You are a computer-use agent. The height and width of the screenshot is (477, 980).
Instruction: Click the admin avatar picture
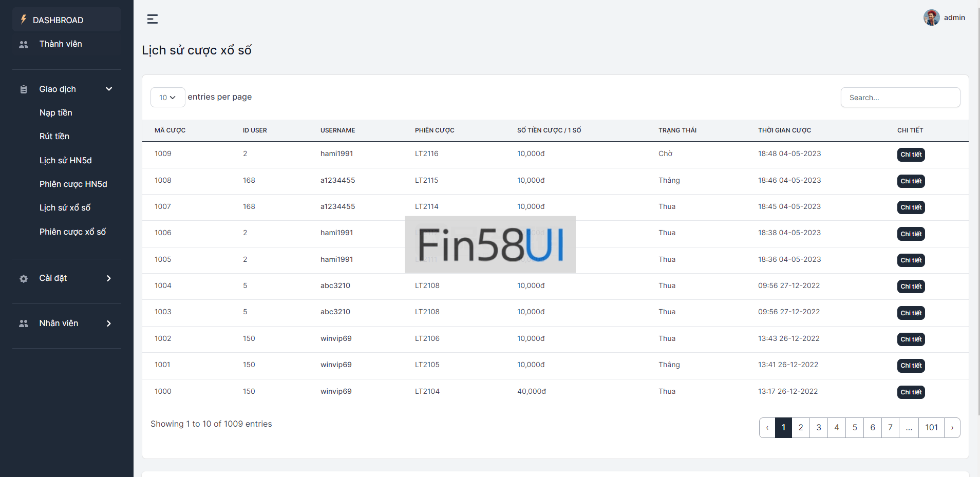[x=931, y=17]
